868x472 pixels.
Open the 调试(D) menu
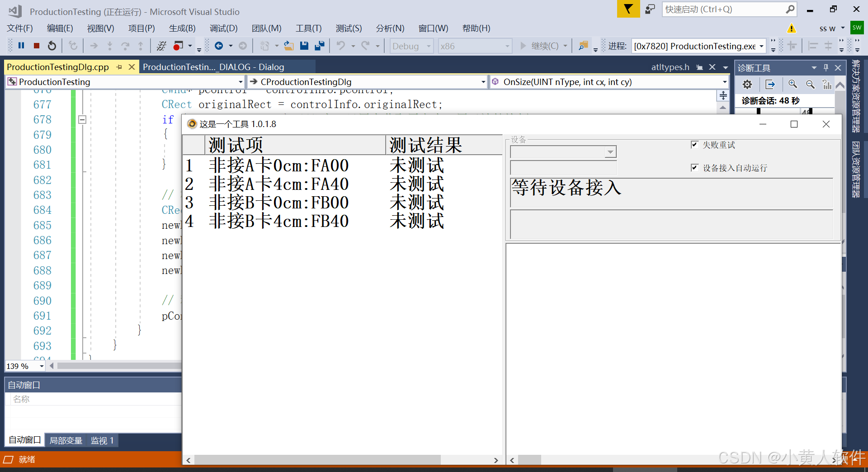[223, 28]
